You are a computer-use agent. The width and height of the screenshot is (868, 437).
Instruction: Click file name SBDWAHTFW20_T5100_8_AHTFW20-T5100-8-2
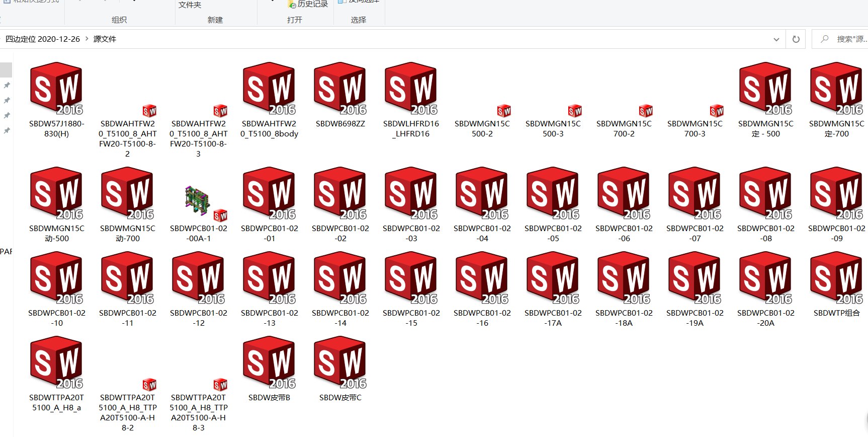click(x=127, y=138)
